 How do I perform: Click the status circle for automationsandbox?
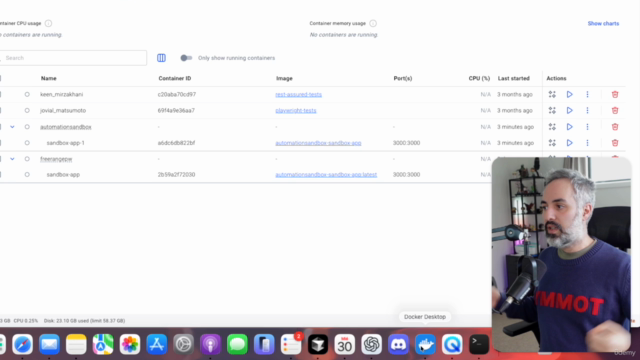(x=27, y=127)
